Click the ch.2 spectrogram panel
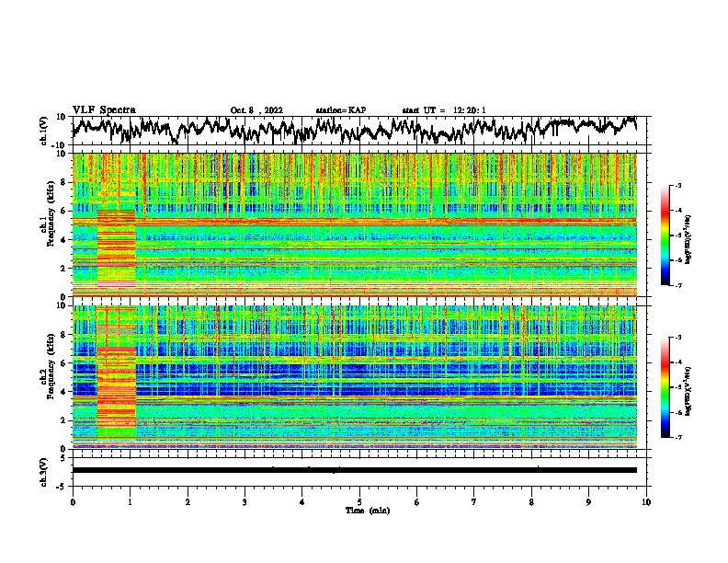 (x=355, y=377)
